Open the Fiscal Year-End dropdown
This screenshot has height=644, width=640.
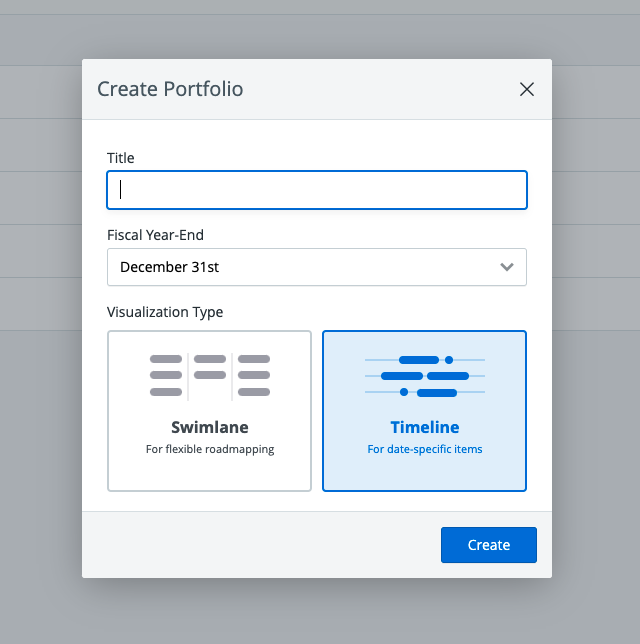click(x=316, y=267)
